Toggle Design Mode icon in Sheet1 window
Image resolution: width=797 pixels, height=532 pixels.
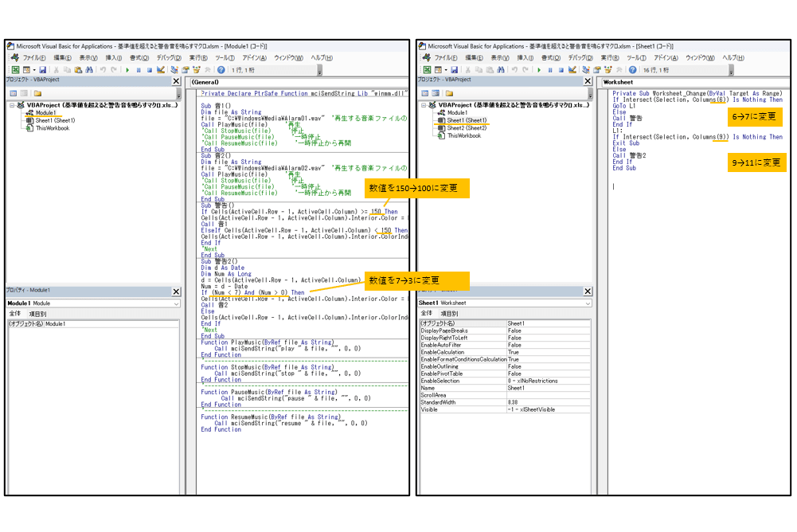[x=572, y=69]
